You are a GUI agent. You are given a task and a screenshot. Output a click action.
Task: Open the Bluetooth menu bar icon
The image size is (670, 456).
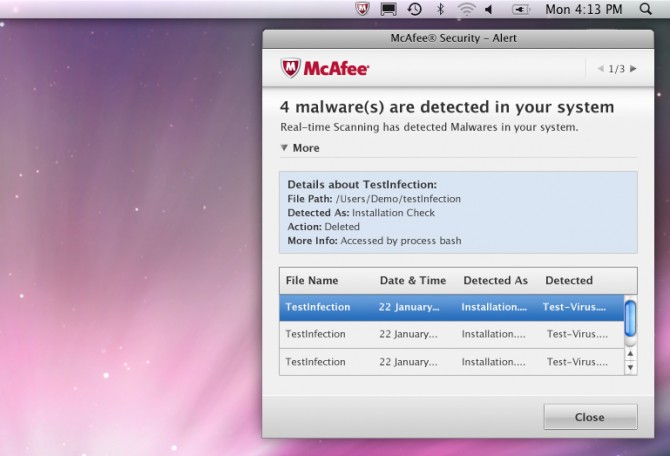pyautogui.click(x=441, y=9)
